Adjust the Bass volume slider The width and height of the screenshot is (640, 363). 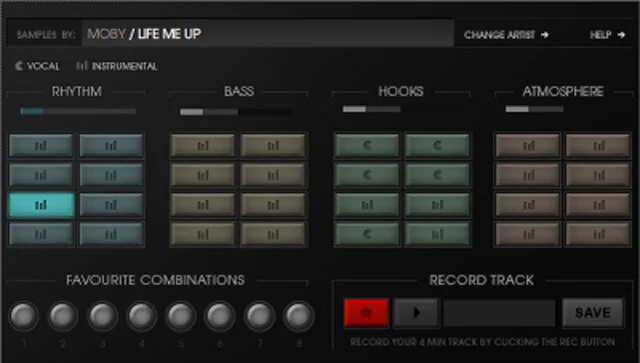tap(237, 111)
